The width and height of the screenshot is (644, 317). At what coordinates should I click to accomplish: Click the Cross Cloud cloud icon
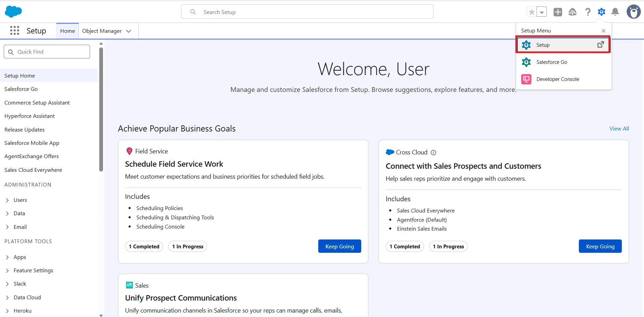[390, 152]
